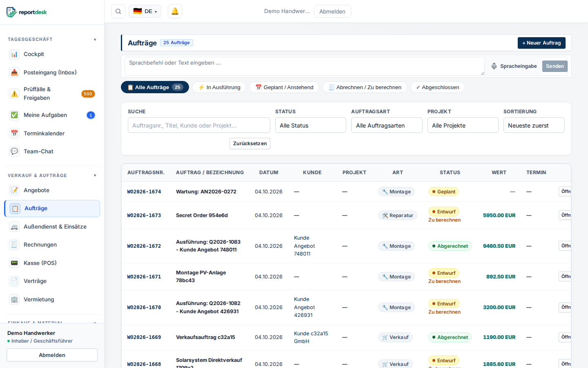This screenshot has height=368, width=588.
Task: Switch to Abrechnen / Zu berechnen tab
Action: [x=365, y=87]
